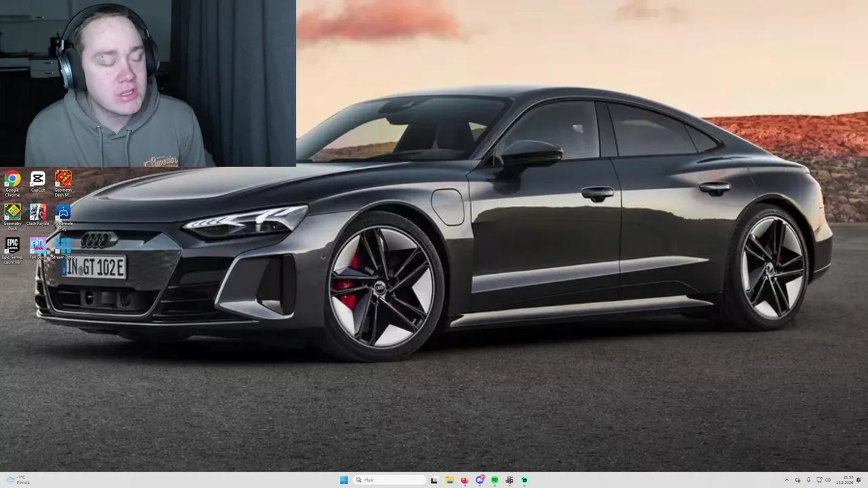Screen dimensions: 868x488
Task: Open the weather widget on taskbar
Action: (x=18, y=480)
